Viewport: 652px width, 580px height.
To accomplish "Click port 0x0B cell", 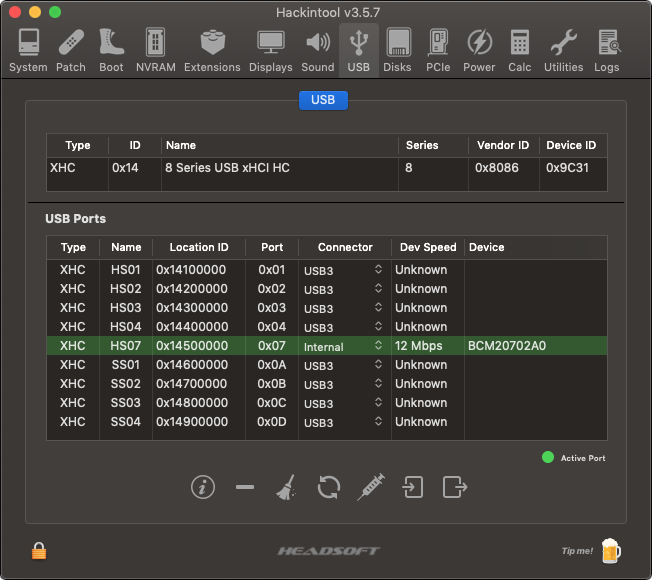I will click(272, 384).
